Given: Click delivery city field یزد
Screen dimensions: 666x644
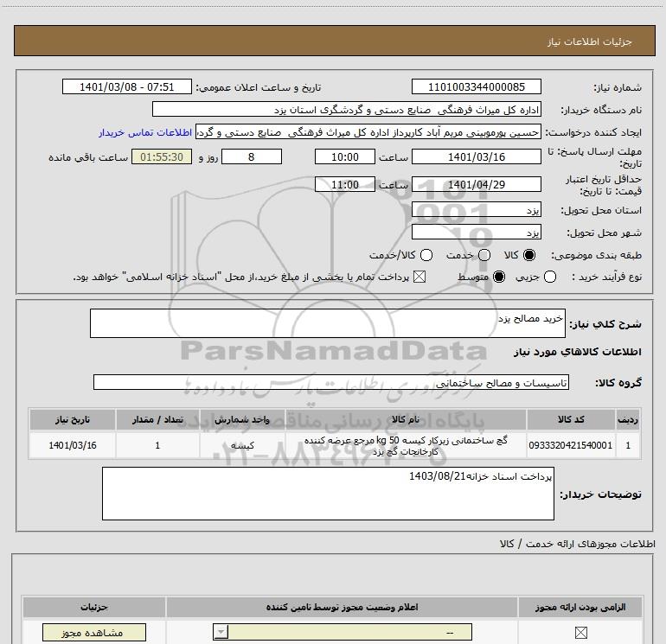Looking at the screenshot, I should [x=476, y=233].
